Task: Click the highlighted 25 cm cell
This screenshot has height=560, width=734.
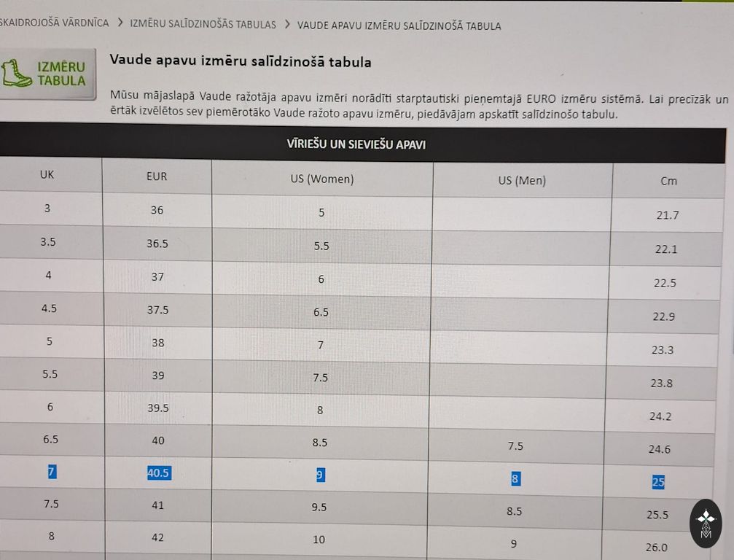Action: click(x=658, y=482)
